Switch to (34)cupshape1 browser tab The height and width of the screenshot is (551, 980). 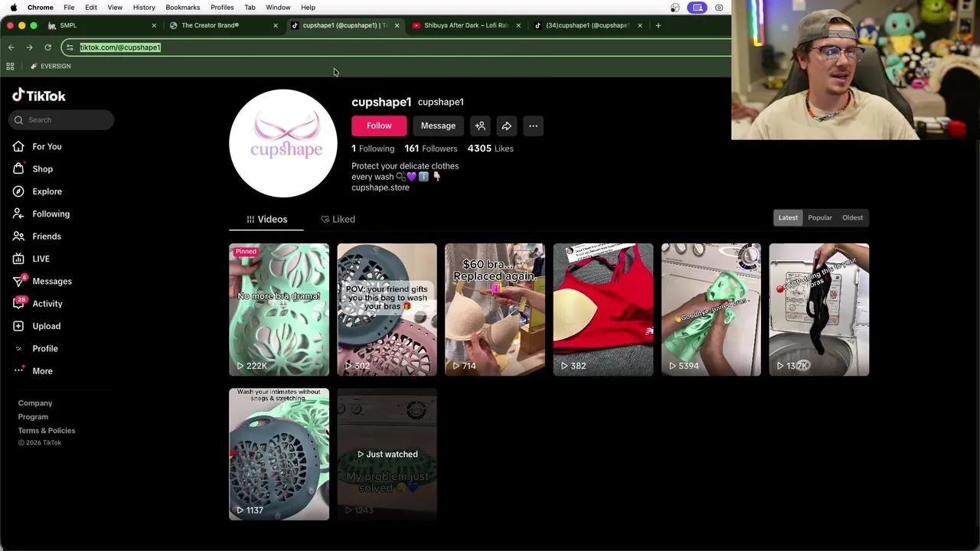587,25
